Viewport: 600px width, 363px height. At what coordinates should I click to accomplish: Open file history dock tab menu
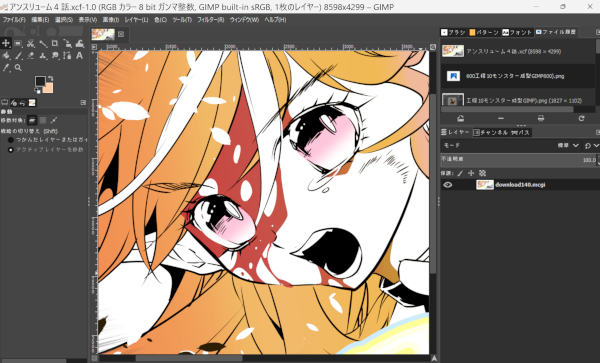tap(598, 33)
